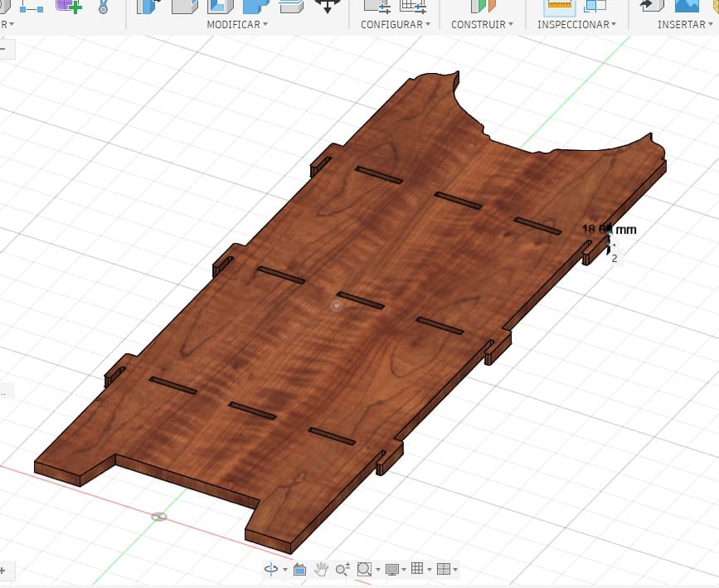Click the Insert image icon
Image resolution: width=719 pixels, height=588 pixels.
[687, 6]
